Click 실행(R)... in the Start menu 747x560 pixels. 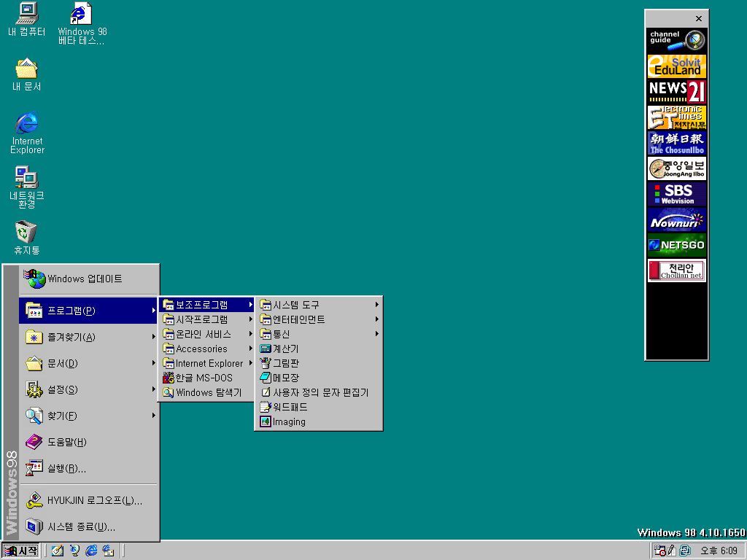click(88, 469)
